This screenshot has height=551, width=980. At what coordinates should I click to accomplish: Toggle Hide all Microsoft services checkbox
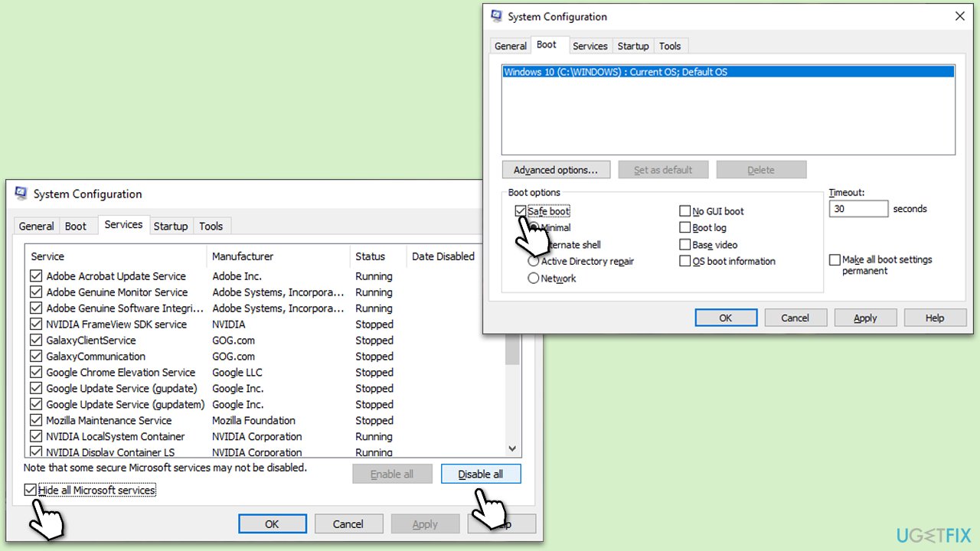point(30,490)
